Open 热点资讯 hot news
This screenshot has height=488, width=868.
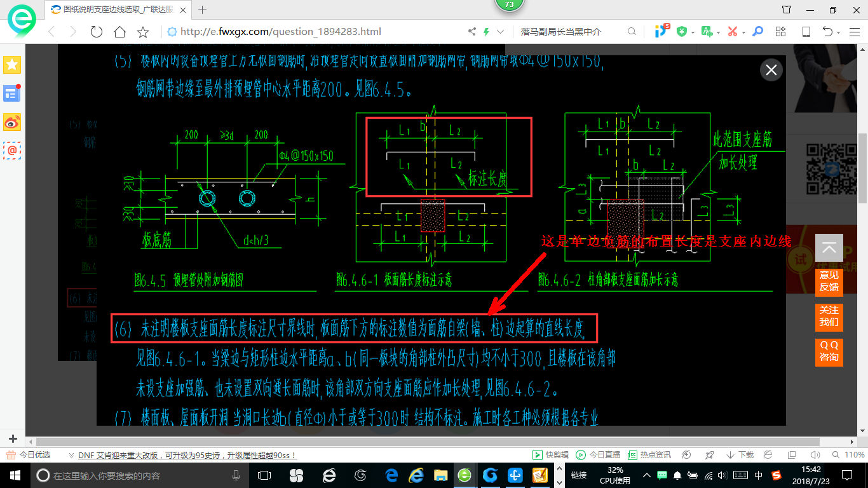point(649,455)
